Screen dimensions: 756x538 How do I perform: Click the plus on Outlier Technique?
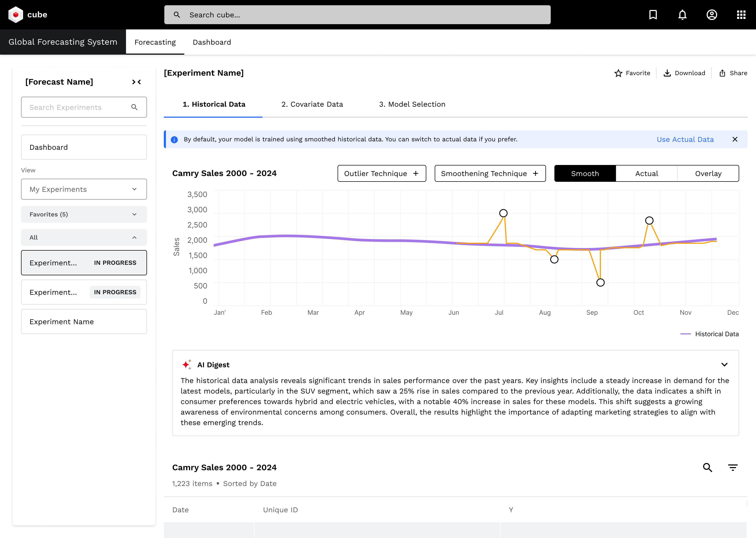416,173
